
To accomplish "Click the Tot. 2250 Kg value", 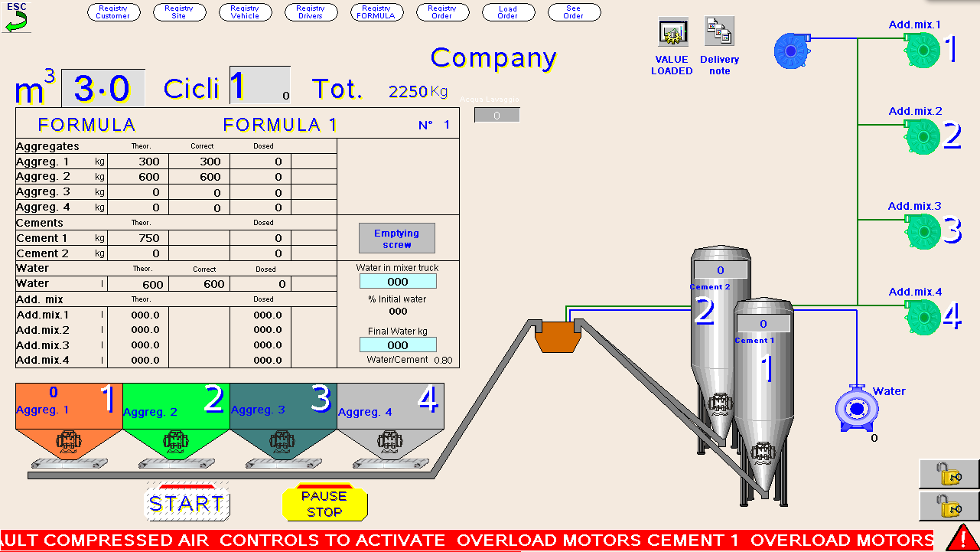I will pyautogui.click(x=418, y=92).
